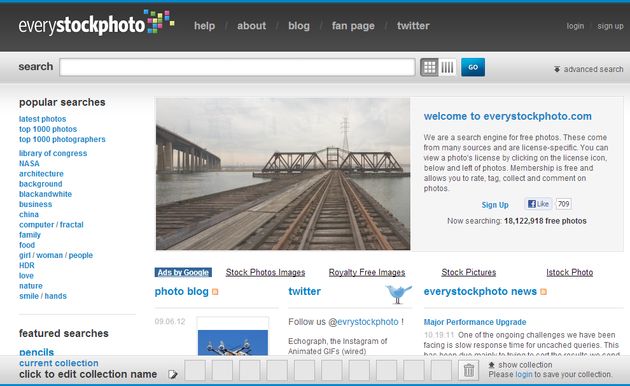Screen dimensions: 630x386
Task: Open the pencils featured search
Action: [37, 352]
